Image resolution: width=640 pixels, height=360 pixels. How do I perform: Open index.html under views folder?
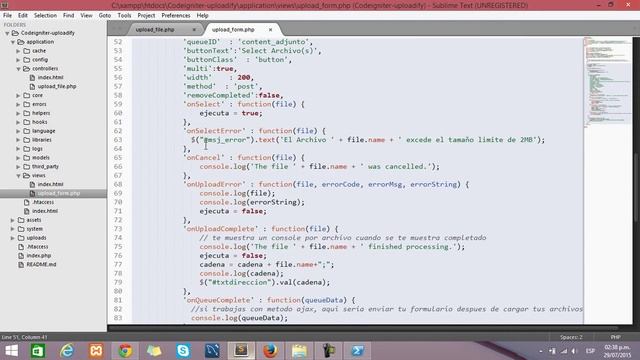click(51, 184)
